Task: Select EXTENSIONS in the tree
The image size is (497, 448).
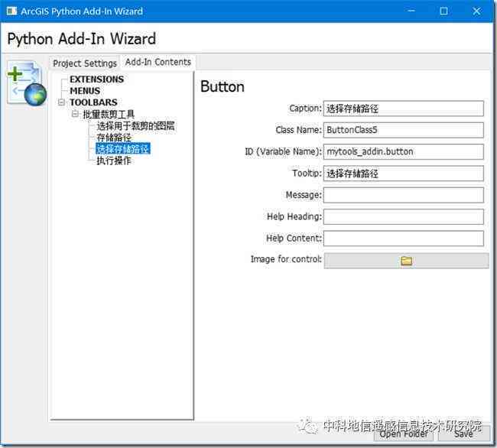Action: point(96,80)
